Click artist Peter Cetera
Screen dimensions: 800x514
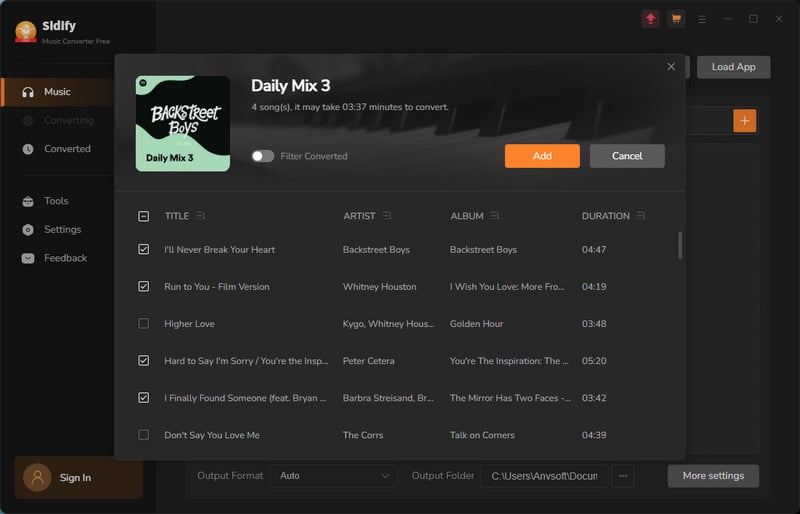point(368,361)
